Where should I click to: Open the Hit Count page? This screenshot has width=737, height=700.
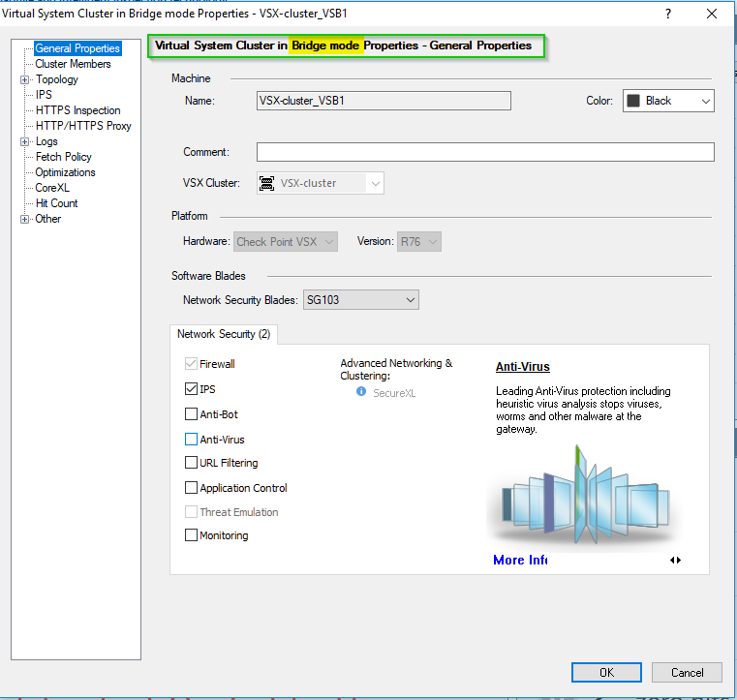(x=56, y=203)
